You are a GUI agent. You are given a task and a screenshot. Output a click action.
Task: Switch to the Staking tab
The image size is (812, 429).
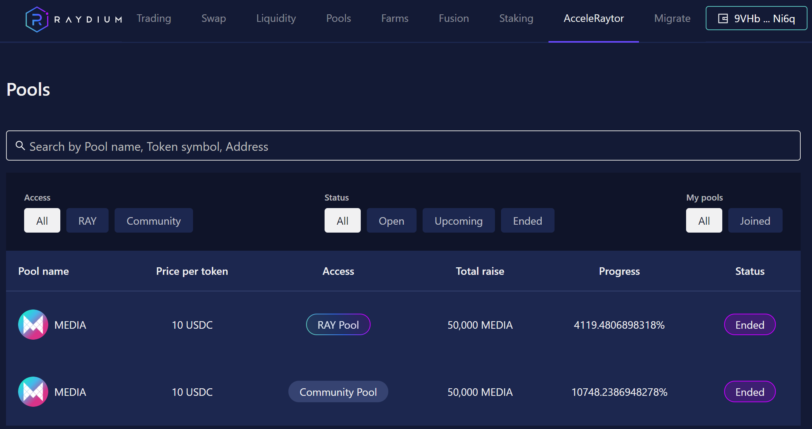tap(516, 19)
